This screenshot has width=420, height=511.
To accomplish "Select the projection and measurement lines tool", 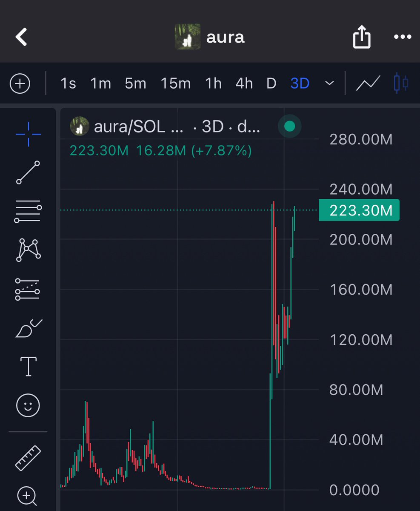I will 28,290.
